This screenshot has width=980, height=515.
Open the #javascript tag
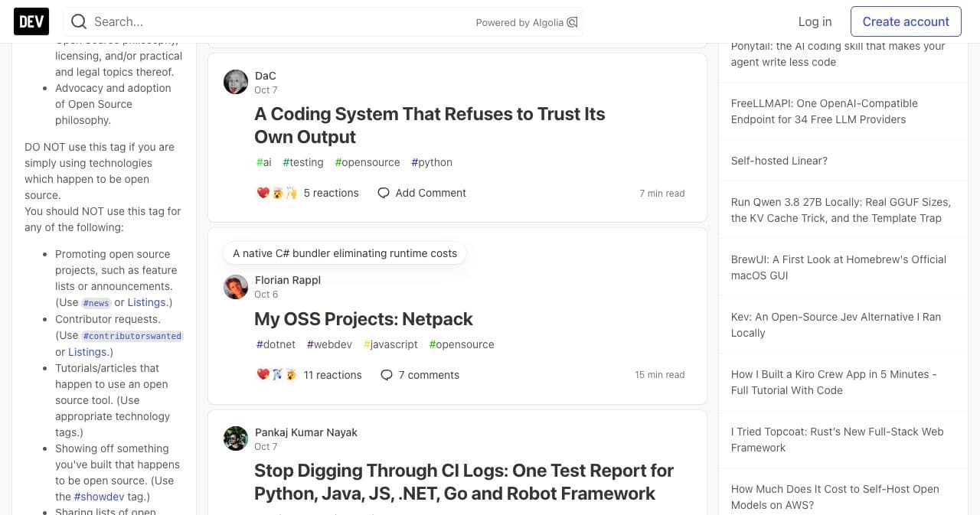coord(390,344)
